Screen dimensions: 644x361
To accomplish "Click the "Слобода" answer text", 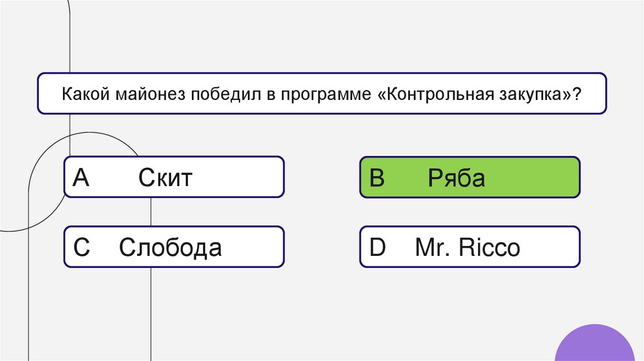I will coord(170,248).
